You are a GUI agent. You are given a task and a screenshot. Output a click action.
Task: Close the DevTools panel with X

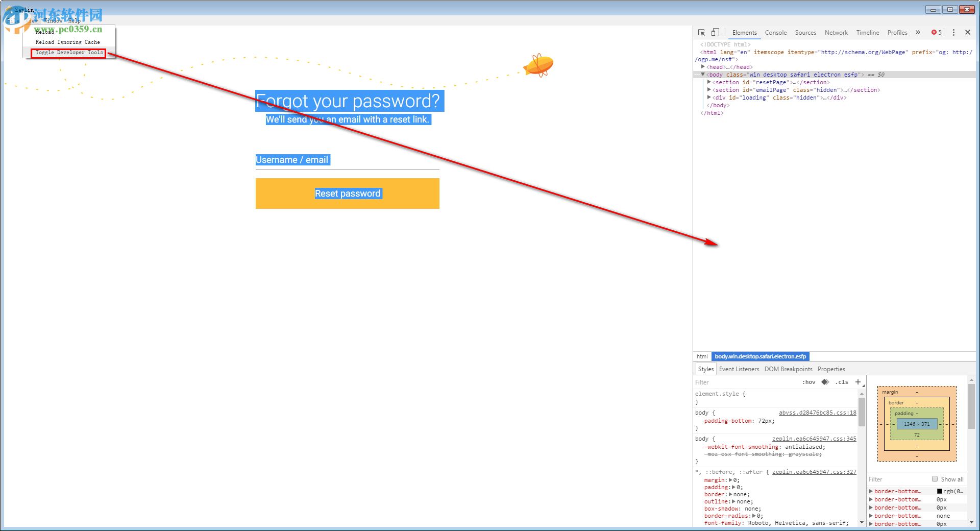(x=968, y=32)
